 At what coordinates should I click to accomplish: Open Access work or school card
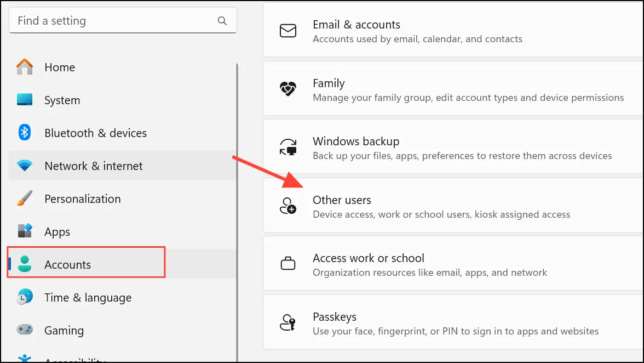point(453,264)
